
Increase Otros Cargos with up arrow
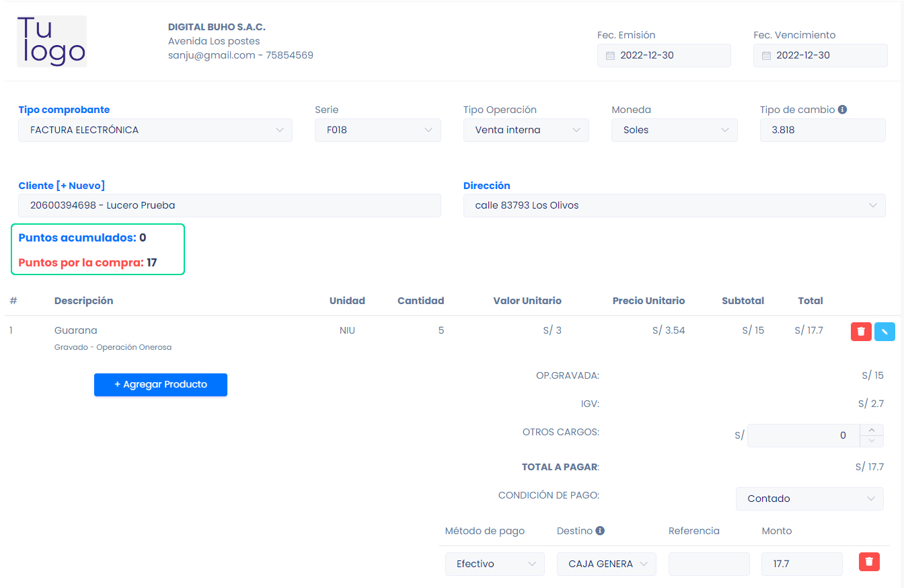872,430
